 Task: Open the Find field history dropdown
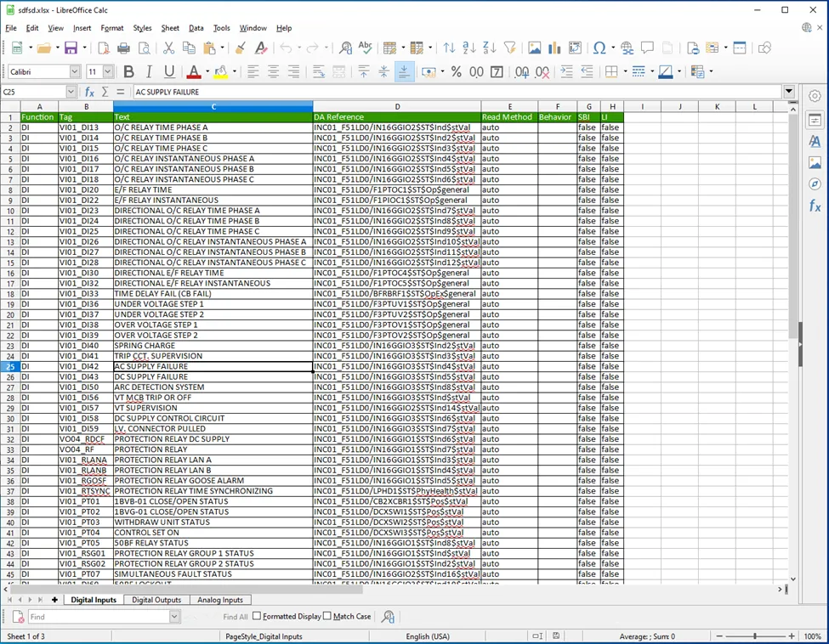coord(174,617)
